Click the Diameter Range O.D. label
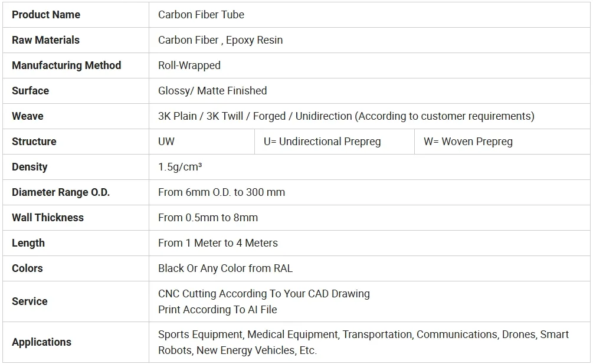This screenshot has width=593, height=364. (x=61, y=192)
